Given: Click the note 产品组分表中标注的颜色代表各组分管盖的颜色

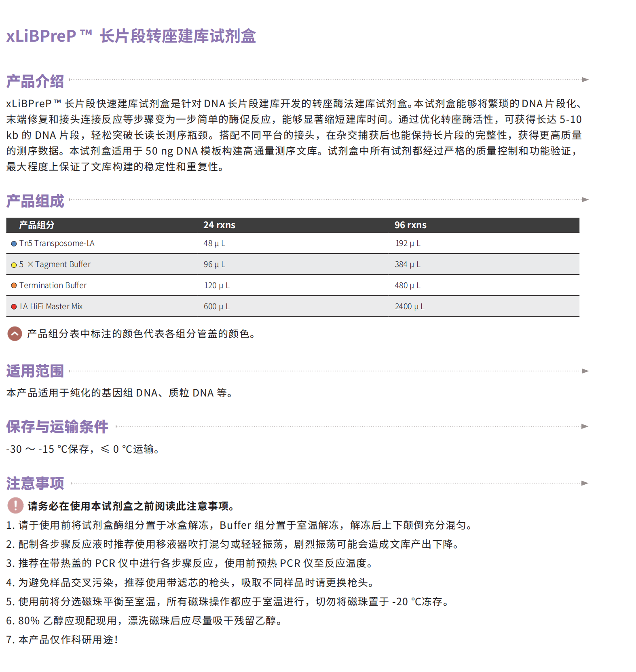Looking at the screenshot, I should 141,334.
